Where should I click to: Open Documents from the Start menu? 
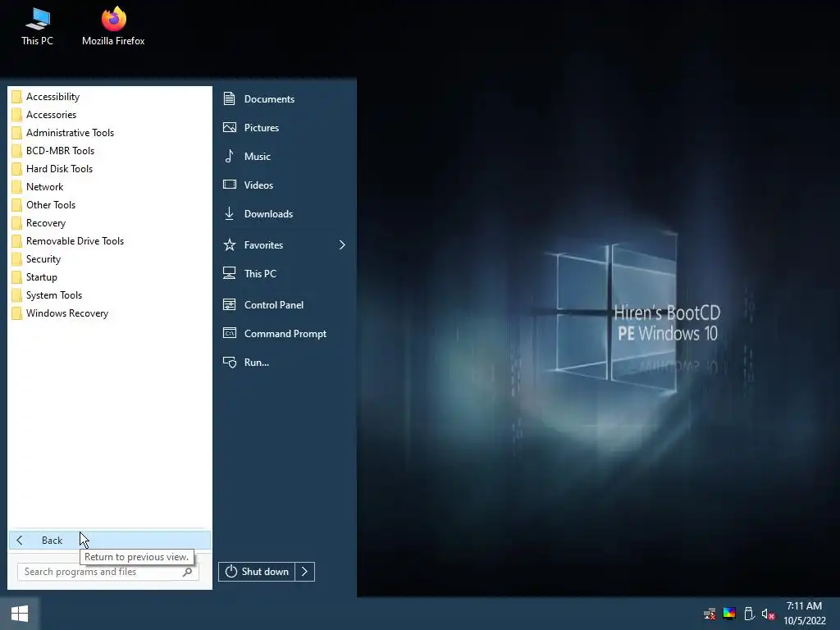point(285,98)
